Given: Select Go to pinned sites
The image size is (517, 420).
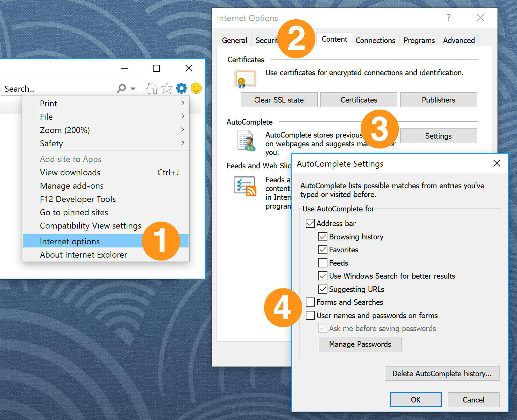Looking at the screenshot, I should (106, 212).
